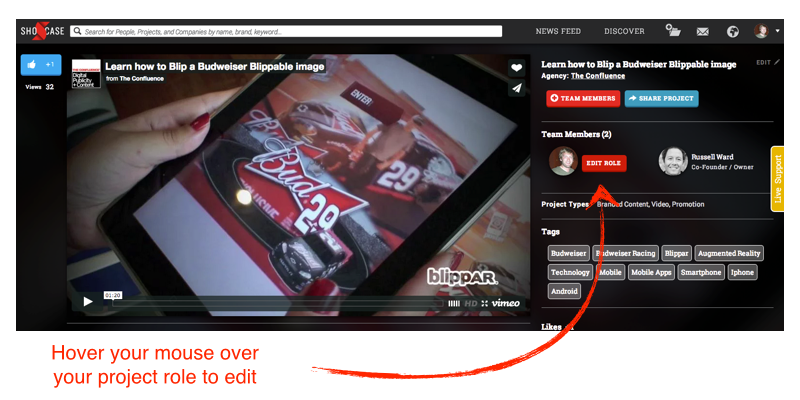800x400 pixels.
Task: Click the Android tag
Action: point(564,291)
